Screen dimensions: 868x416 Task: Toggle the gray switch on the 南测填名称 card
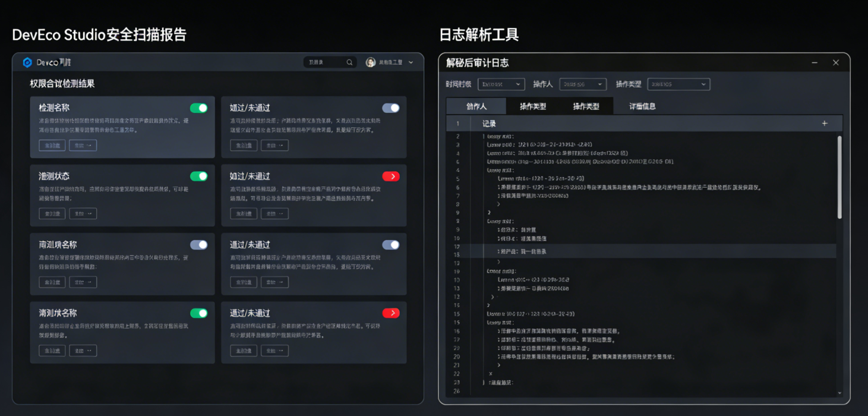point(199,245)
